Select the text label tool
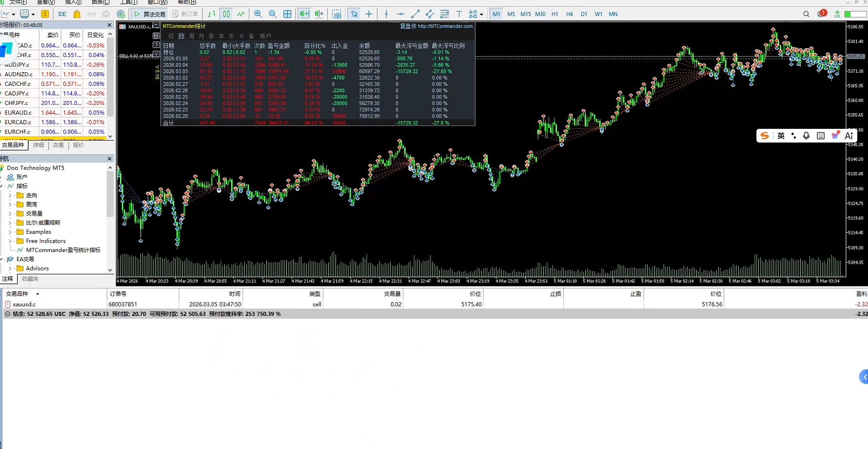The width and height of the screenshot is (868, 449). coord(459,14)
